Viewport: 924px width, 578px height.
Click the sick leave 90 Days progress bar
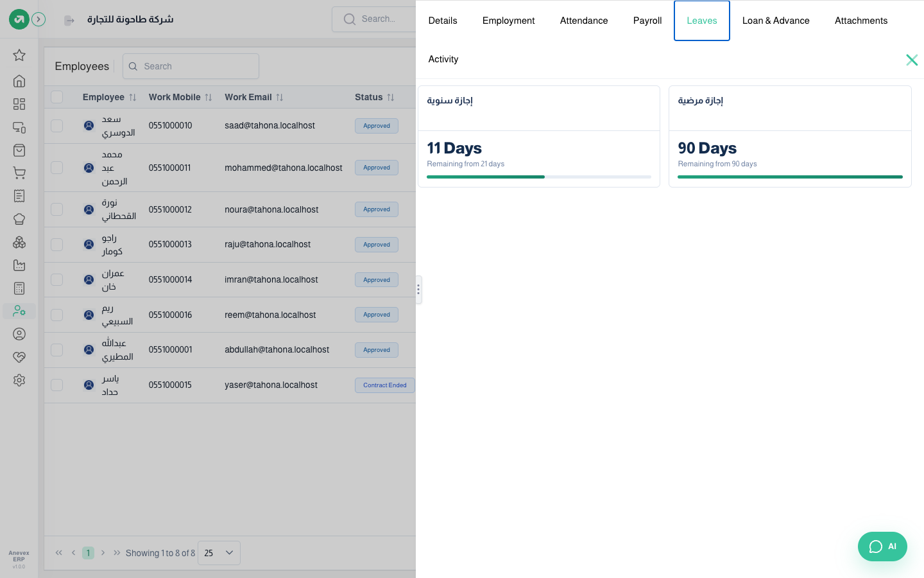tap(790, 177)
